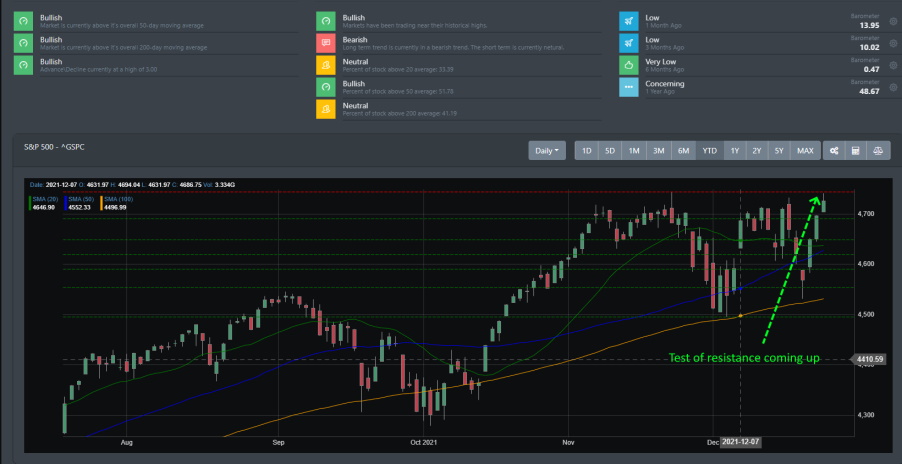
Task: Click Bullish icon for Advance\Decline row
Action: 23,65
